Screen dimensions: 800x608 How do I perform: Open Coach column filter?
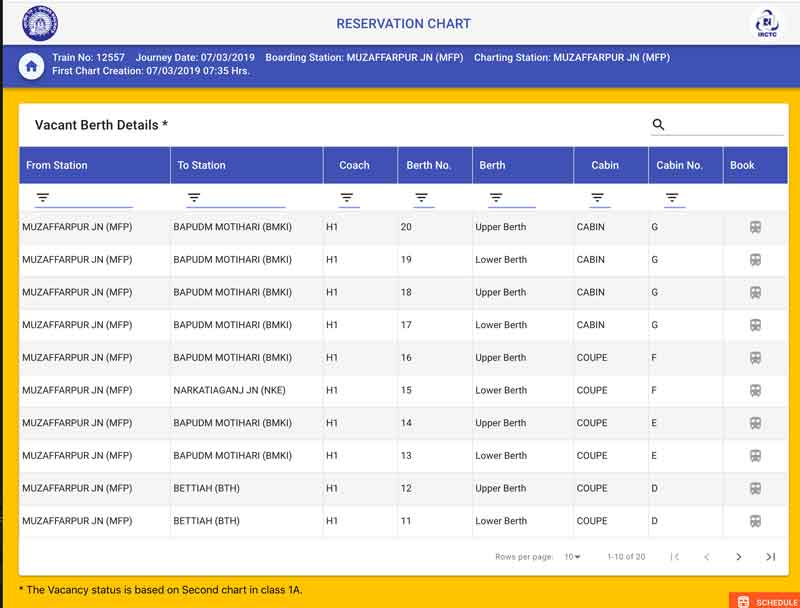(x=349, y=198)
